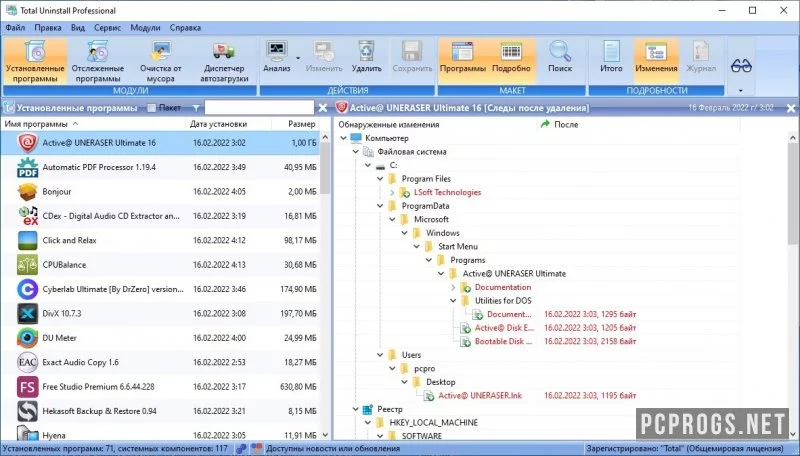Open Диспетчер автозагрузки module

[224, 61]
